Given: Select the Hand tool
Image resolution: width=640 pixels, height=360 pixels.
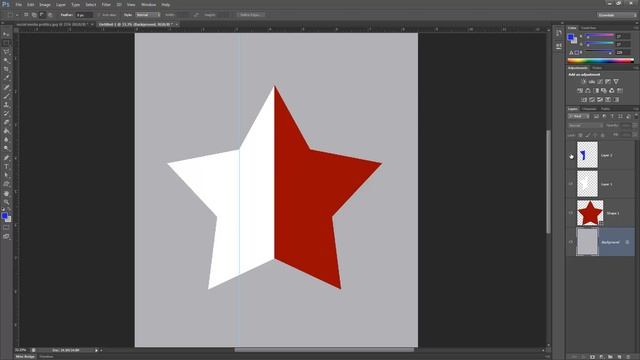Looking at the screenshot, I should [x=6, y=193].
